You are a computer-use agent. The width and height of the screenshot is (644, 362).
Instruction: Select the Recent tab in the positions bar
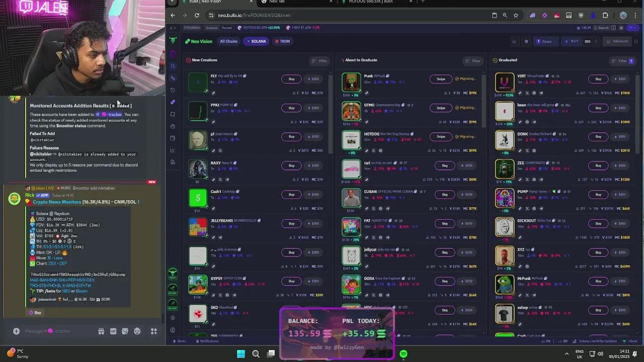click(x=226, y=28)
